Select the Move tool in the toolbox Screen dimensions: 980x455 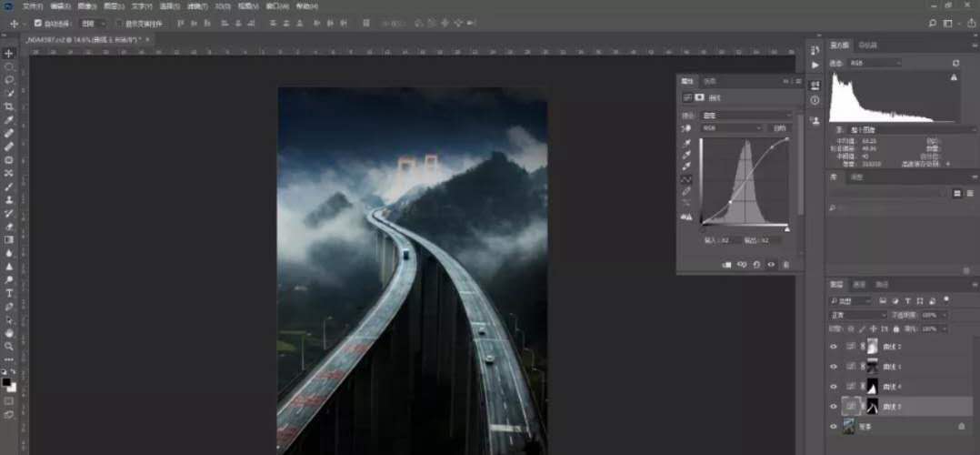(9, 54)
